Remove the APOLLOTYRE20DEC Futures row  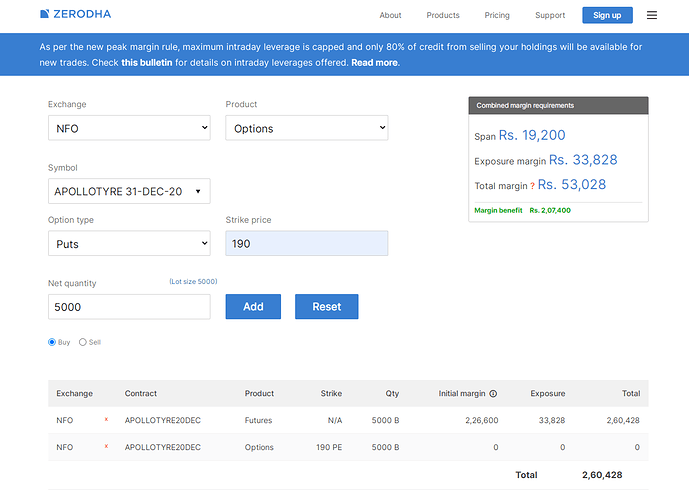pyautogui.click(x=106, y=420)
